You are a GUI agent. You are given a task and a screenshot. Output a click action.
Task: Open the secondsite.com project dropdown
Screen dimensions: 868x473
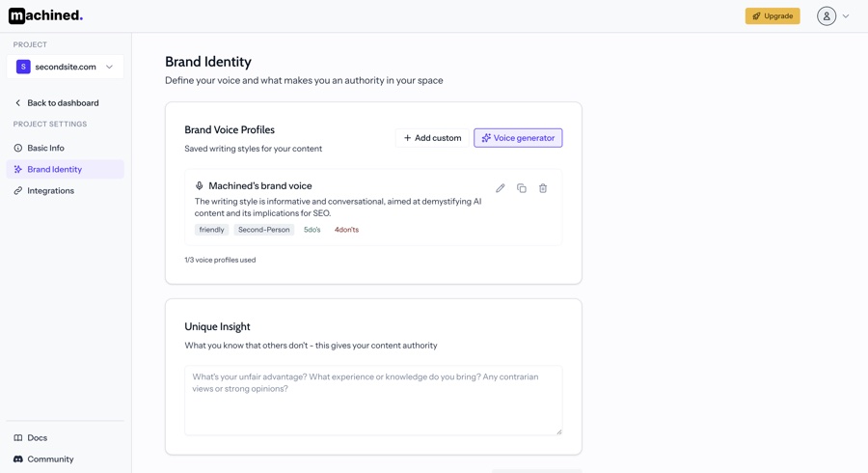[x=66, y=67]
